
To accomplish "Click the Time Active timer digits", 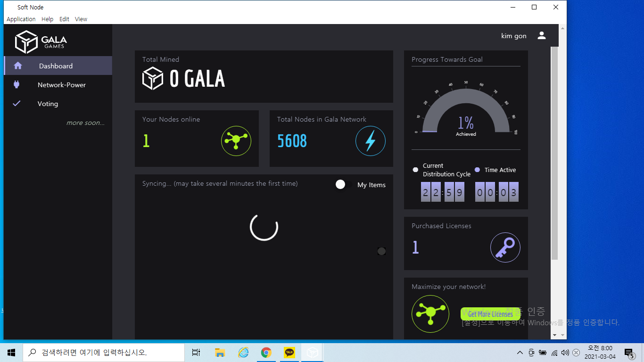I will [x=497, y=192].
